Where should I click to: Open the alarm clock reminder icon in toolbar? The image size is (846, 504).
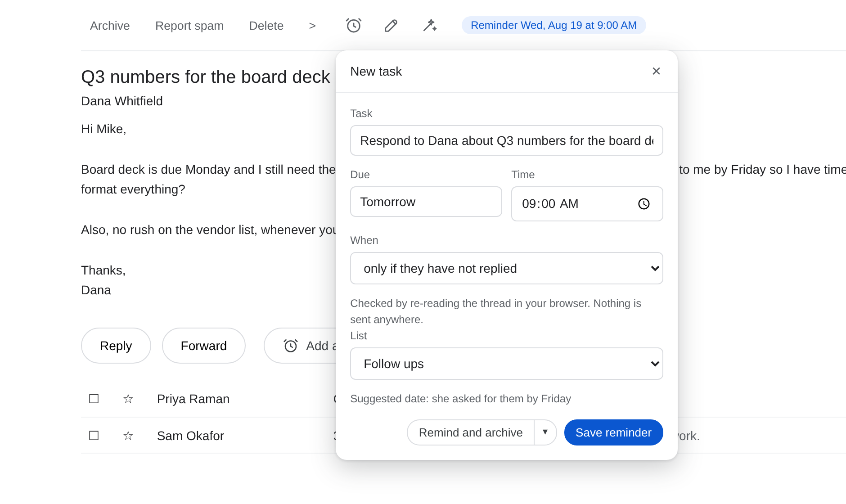pyautogui.click(x=353, y=25)
